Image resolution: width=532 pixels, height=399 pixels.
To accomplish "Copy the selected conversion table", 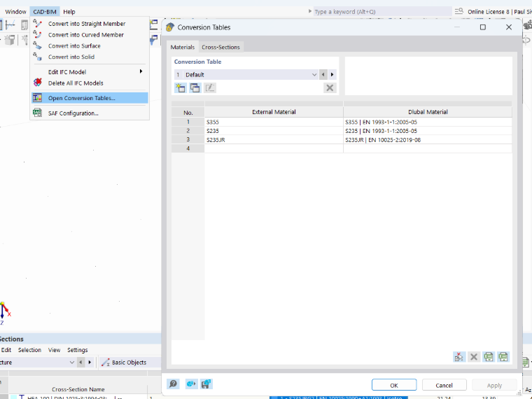I will (195, 88).
